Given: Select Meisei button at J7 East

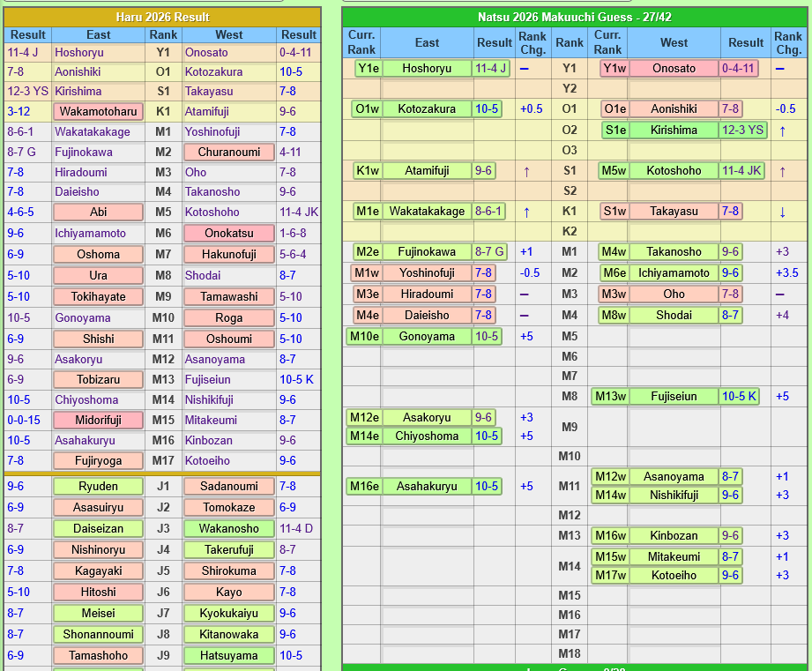Looking at the screenshot, I should 99,614.
